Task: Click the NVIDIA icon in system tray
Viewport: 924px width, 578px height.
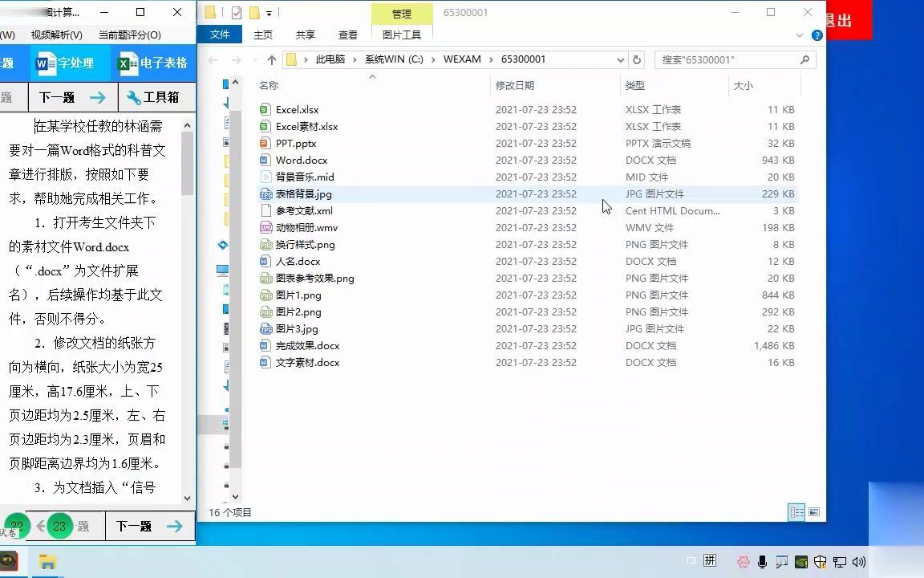Action: click(800, 561)
